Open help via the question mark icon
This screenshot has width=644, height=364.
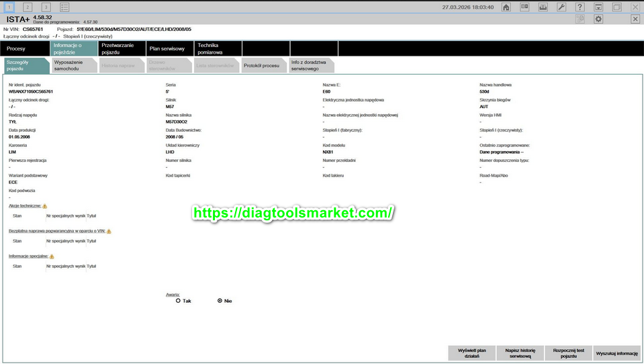tap(580, 7)
